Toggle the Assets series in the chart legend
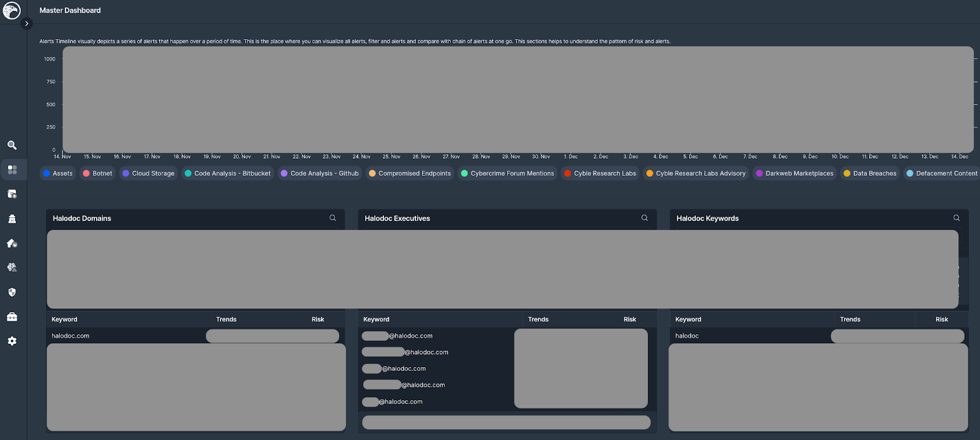The height and width of the screenshot is (440, 980). [x=58, y=173]
